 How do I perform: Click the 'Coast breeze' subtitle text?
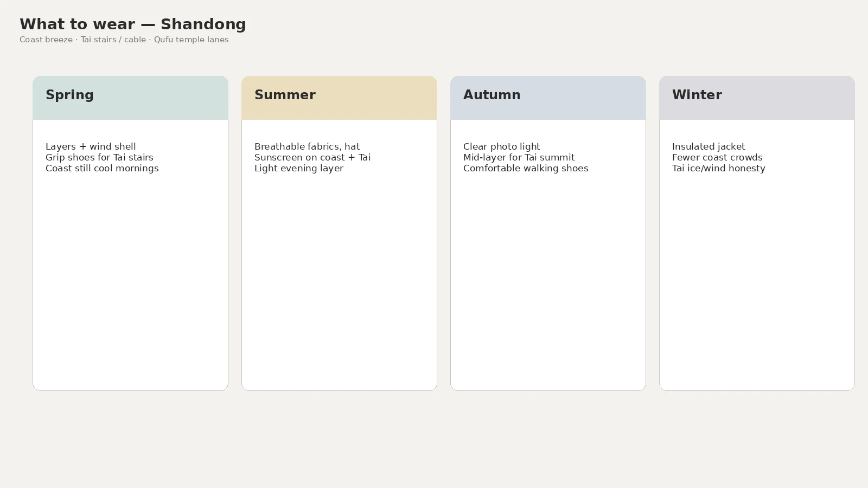pos(46,40)
